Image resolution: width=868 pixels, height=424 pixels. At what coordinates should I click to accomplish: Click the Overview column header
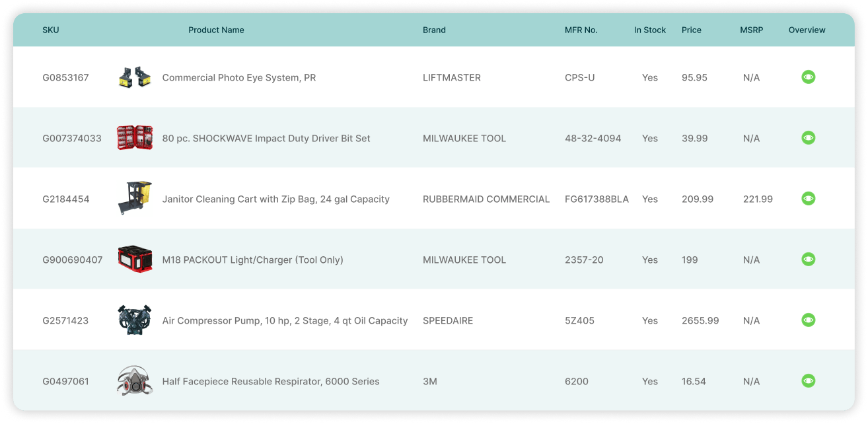[x=807, y=30]
